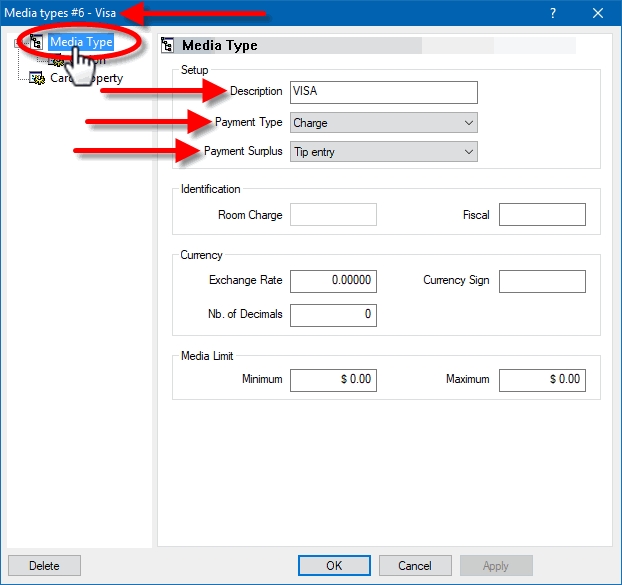Click the Media Type panel header icon
This screenshot has height=585, width=622.
[x=168, y=46]
